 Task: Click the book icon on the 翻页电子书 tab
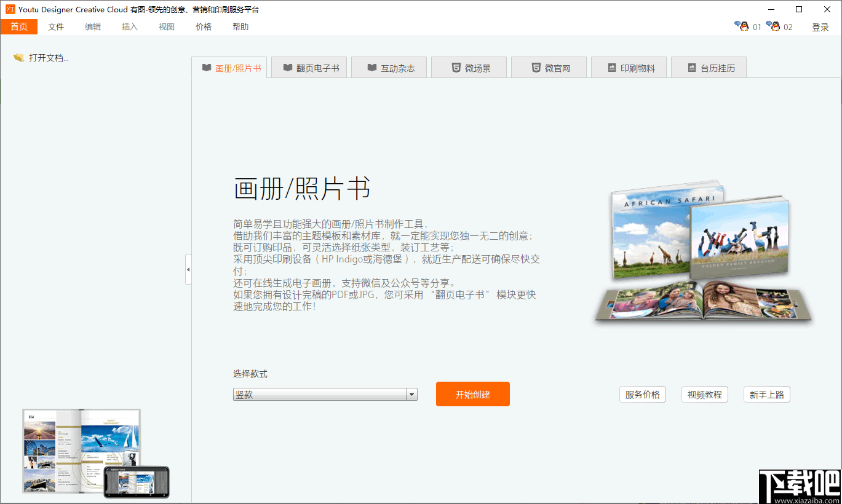click(288, 67)
